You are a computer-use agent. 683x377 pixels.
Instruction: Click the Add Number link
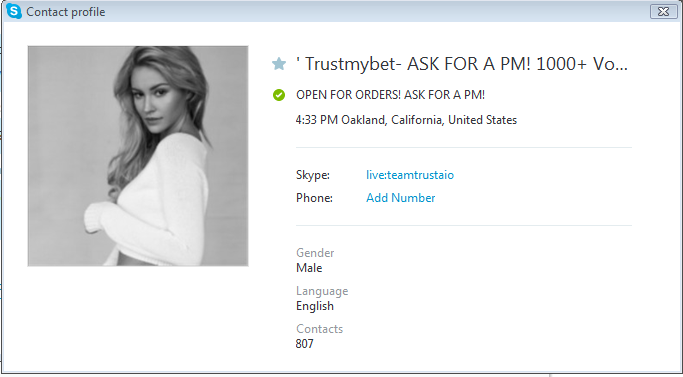[400, 198]
